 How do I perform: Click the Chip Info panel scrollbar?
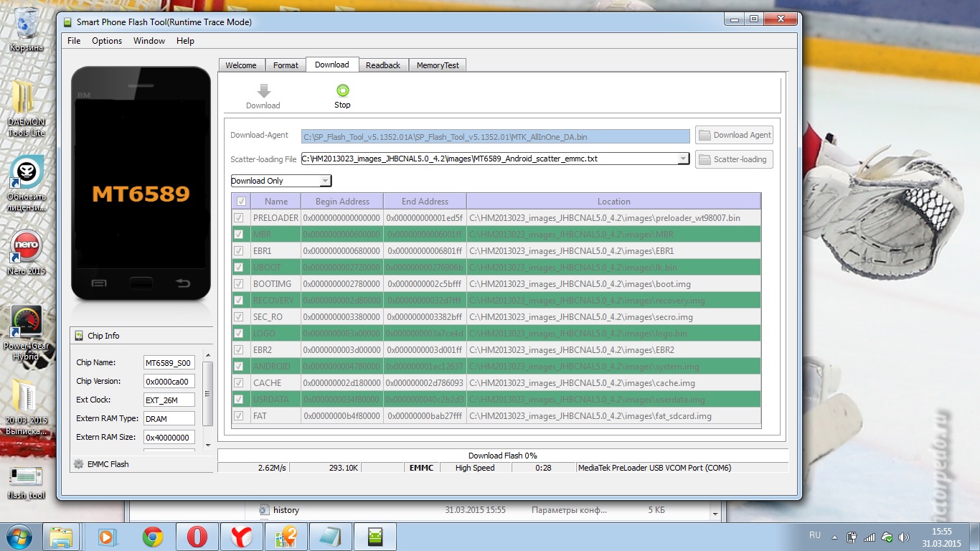pos(208,394)
